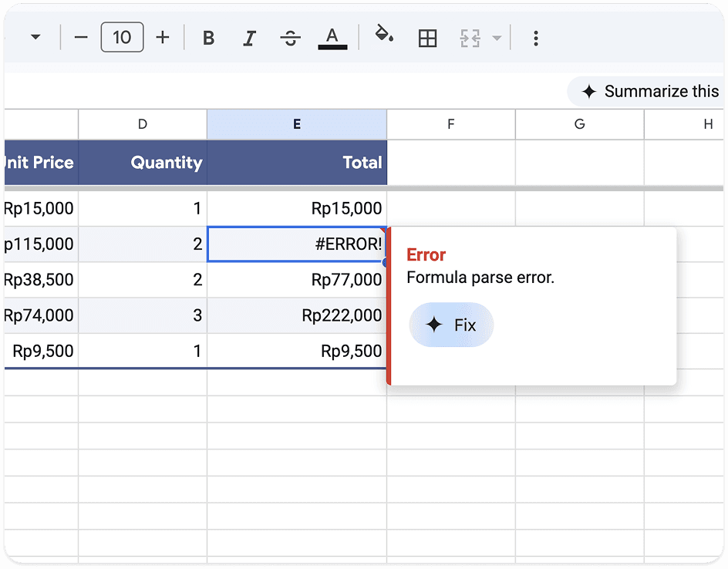
Task: Select quantity cell in Rp15,000 row
Action: click(143, 208)
